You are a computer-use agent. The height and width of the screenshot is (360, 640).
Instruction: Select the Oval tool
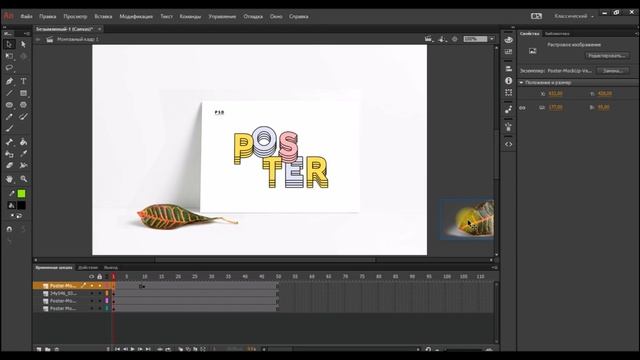pyautogui.click(x=9, y=105)
